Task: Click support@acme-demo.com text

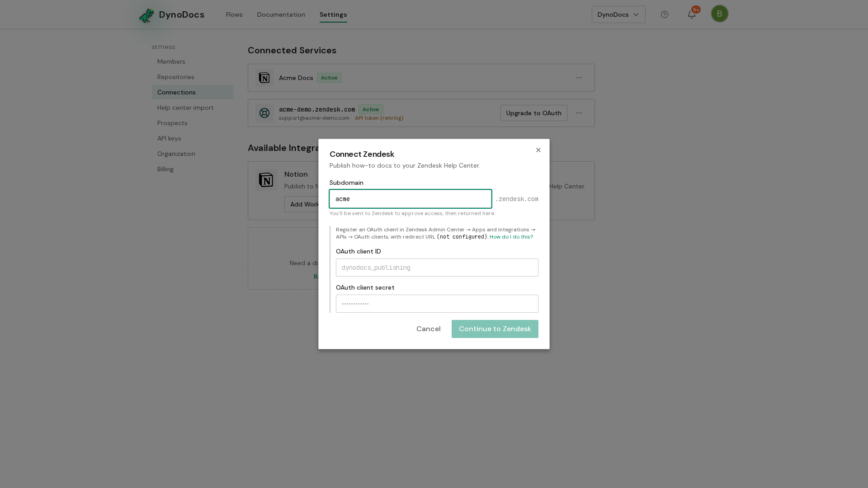Action: 314,118
